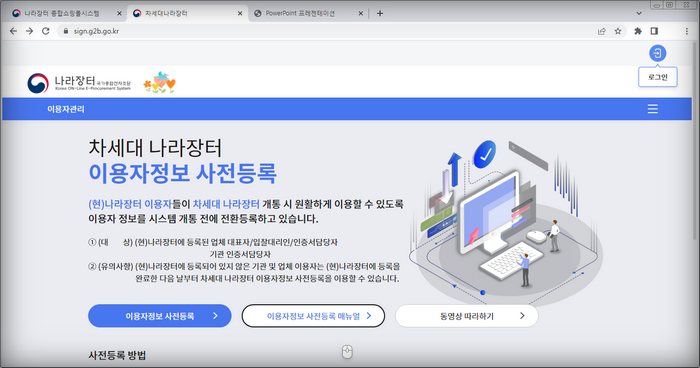Viewport: 700px width, 368px height.
Task: Reload the page with refresh icon
Action: pyautogui.click(x=46, y=31)
